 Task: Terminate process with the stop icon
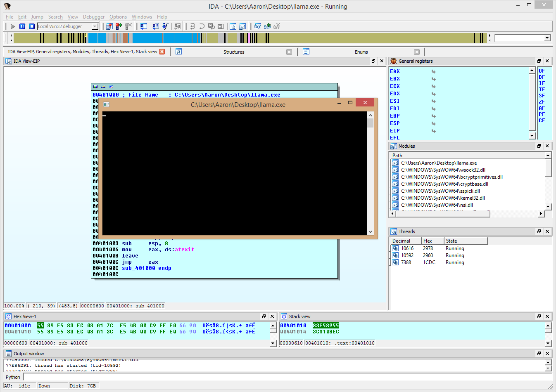click(31, 26)
